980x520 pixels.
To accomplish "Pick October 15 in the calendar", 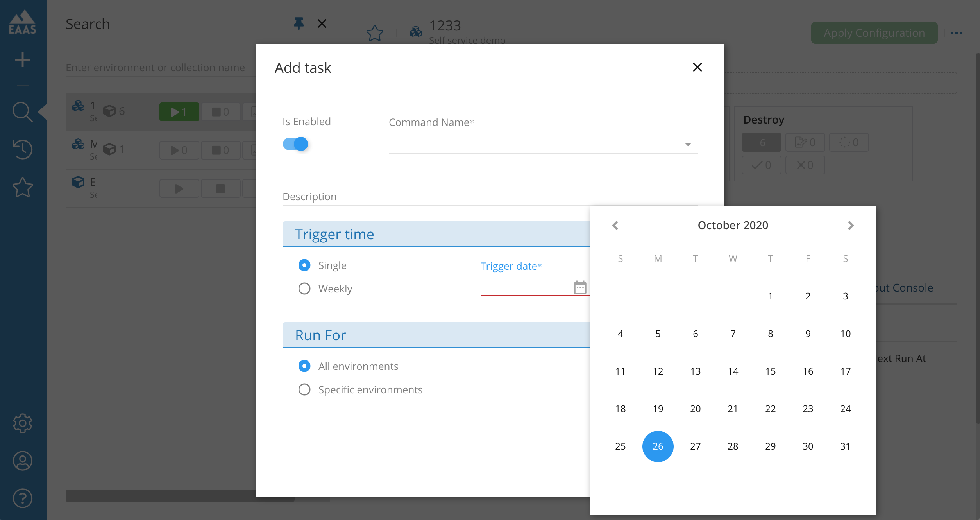I will [x=770, y=371].
